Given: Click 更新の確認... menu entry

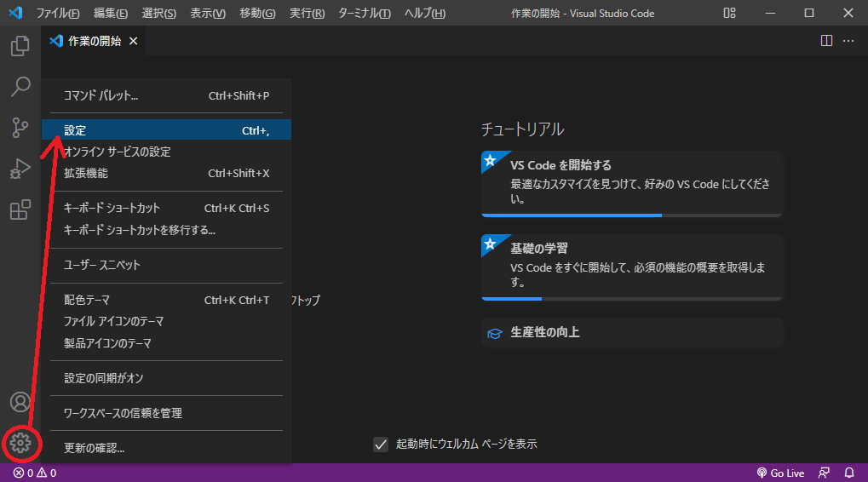Looking at the screenshot, I should point(166,448).
